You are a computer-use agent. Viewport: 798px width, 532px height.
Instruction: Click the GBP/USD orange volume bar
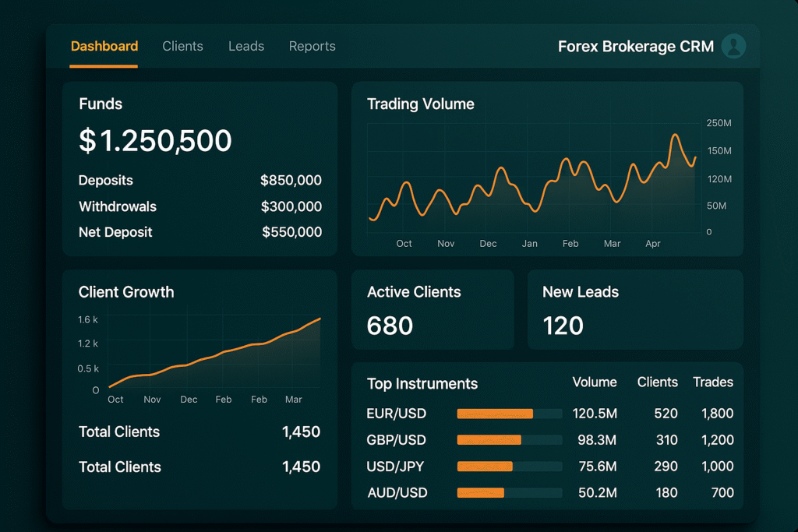click(489, 440)
